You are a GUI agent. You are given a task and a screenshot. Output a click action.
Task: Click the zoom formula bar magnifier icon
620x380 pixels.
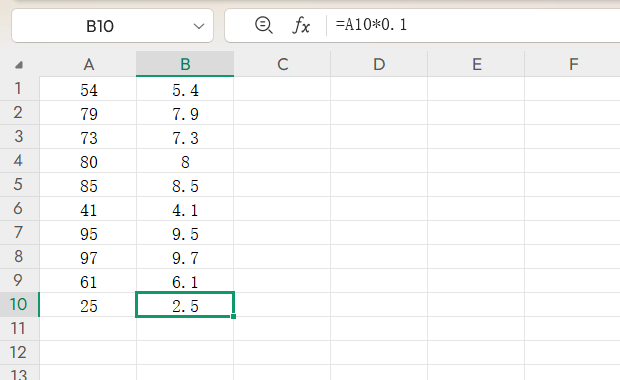click(x=263, y=26)
